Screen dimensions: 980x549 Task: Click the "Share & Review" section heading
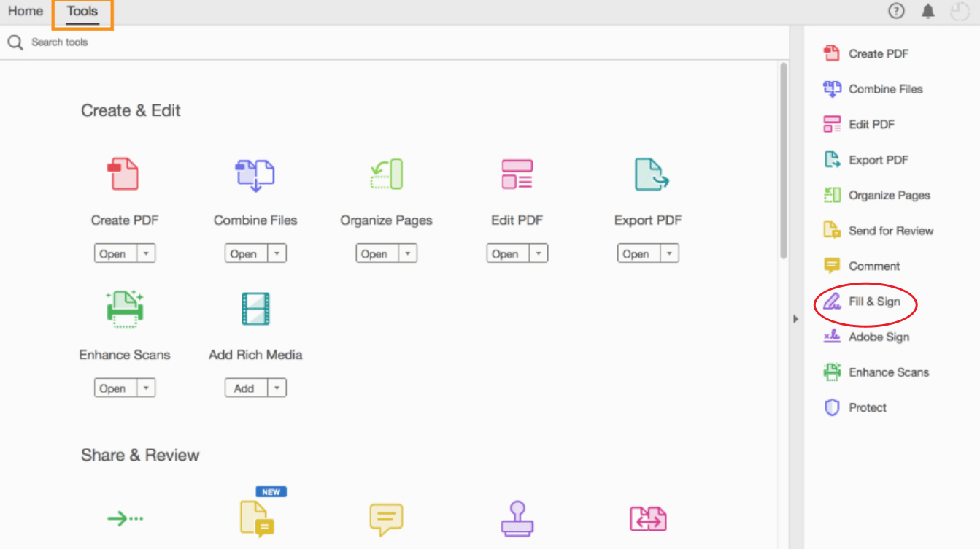(140, 455)
